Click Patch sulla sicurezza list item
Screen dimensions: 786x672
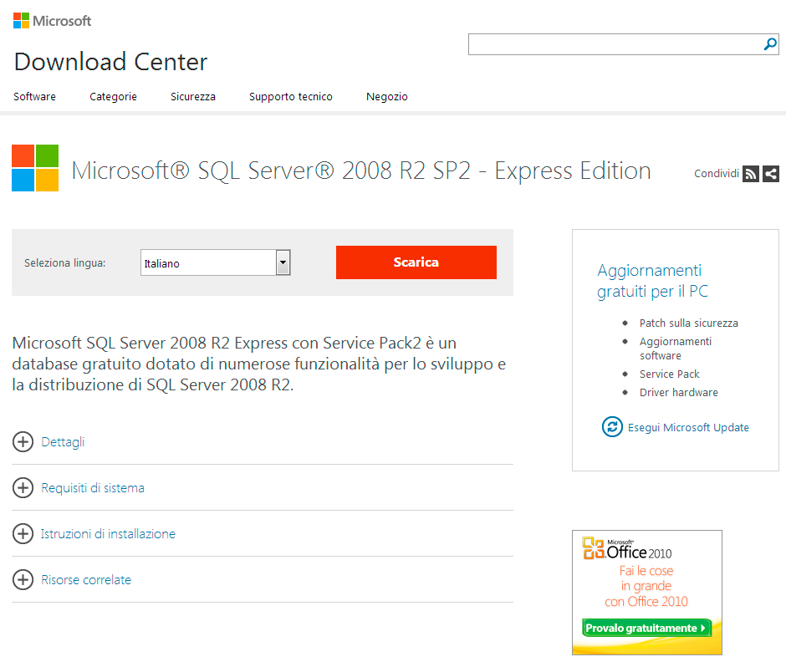coord(689,323)
